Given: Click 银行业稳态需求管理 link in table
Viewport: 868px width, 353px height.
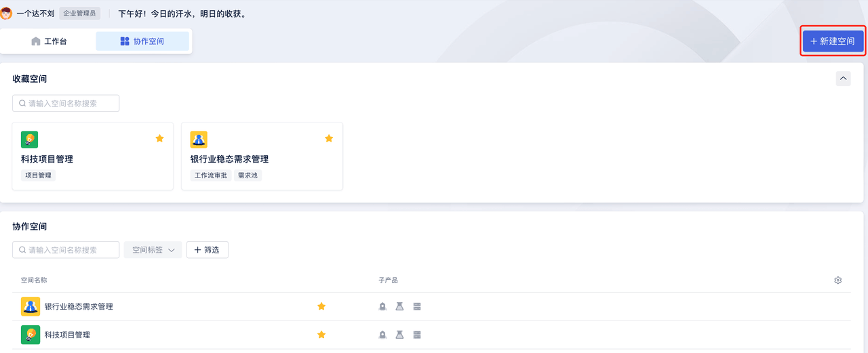Looking at the screenshot, I should [x=79, y=306].
